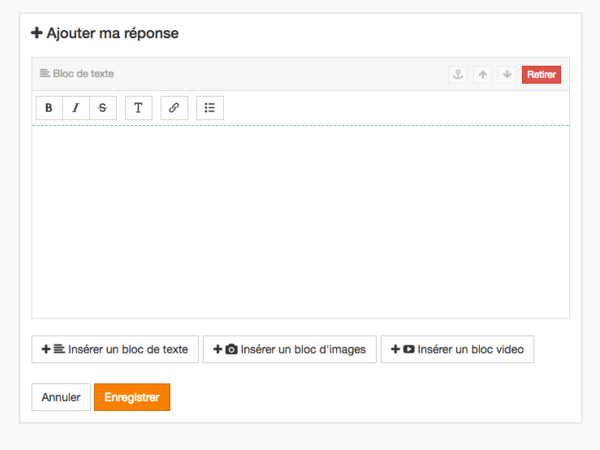Click the T heading format icon
Viewport: 600px width, 450px height.
click(x=138, y=108)
